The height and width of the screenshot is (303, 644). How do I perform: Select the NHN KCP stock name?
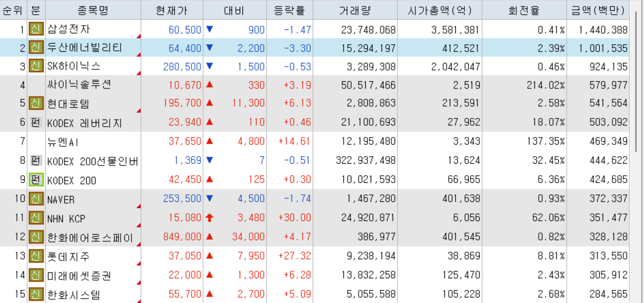(x=66, y=219)
